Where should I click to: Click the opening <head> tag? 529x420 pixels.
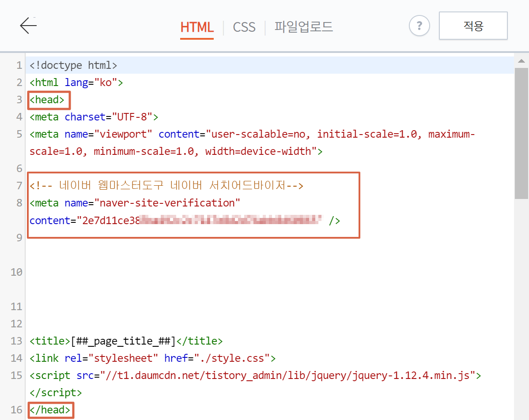(x=47, y=100)
